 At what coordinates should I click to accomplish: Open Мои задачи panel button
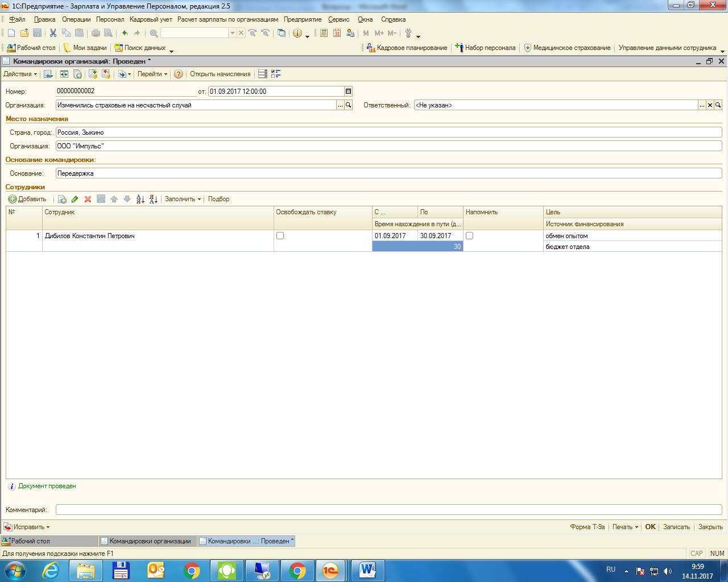[85, 48]
